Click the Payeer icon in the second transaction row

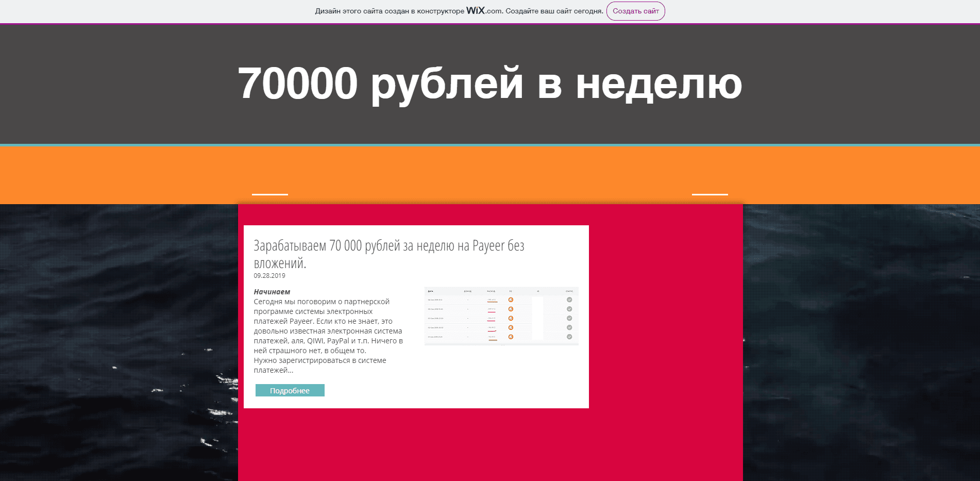click(511, 309)
